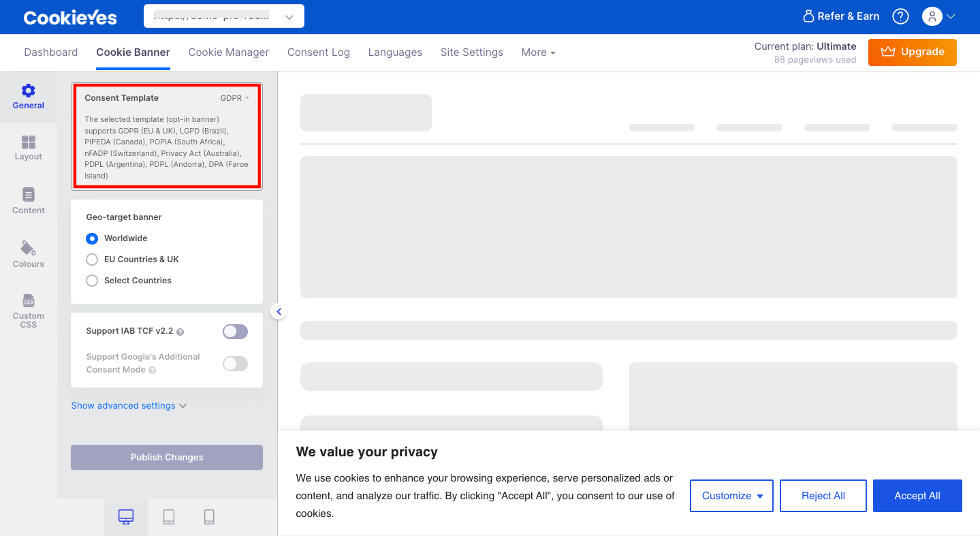Open the Customize dropdown in banner
Screen dimensions: 980x536
(731, 496)
